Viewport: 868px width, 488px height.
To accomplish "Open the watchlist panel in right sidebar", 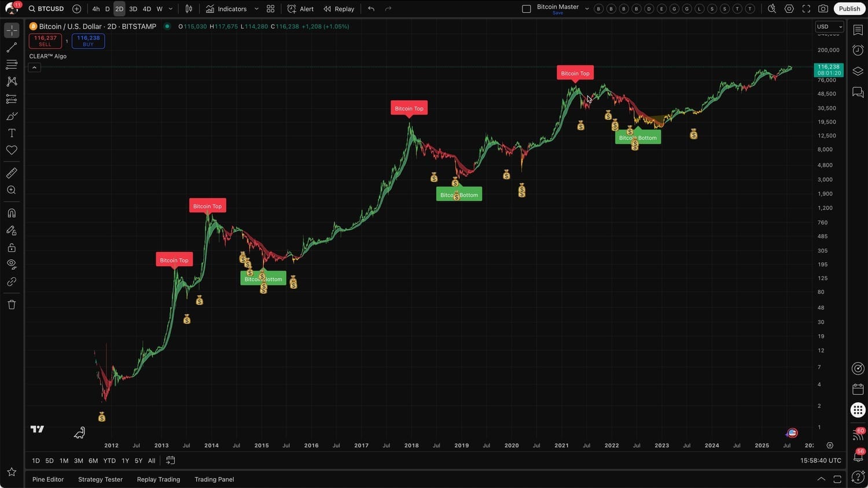I will 858,30.
